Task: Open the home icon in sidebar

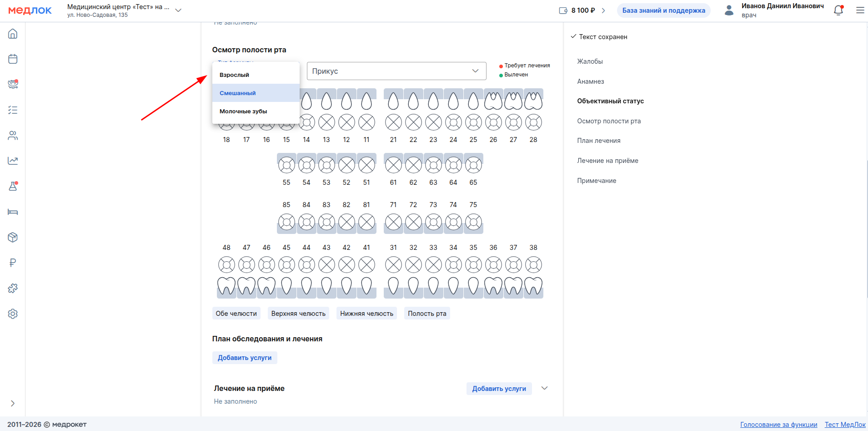Action: (13, 34)
